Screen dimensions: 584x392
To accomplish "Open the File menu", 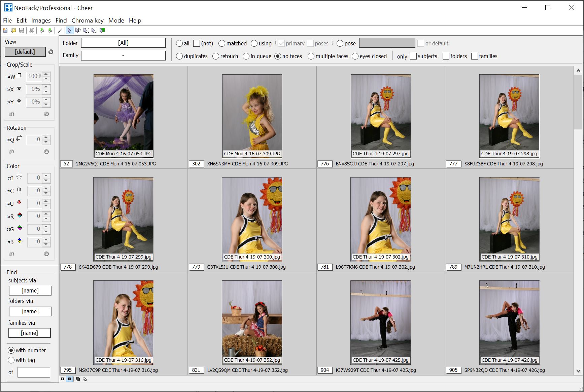I will pos(7,21).
